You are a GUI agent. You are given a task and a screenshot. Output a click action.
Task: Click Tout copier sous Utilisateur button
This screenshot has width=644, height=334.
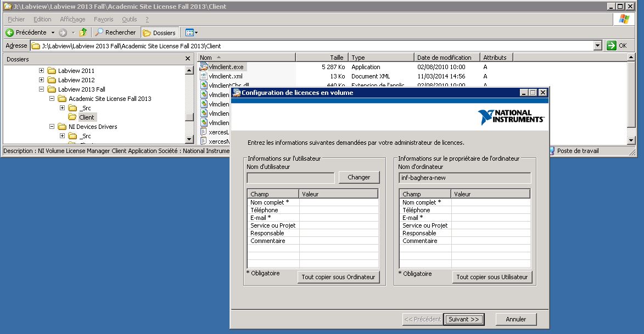click(x=492, y=277)
